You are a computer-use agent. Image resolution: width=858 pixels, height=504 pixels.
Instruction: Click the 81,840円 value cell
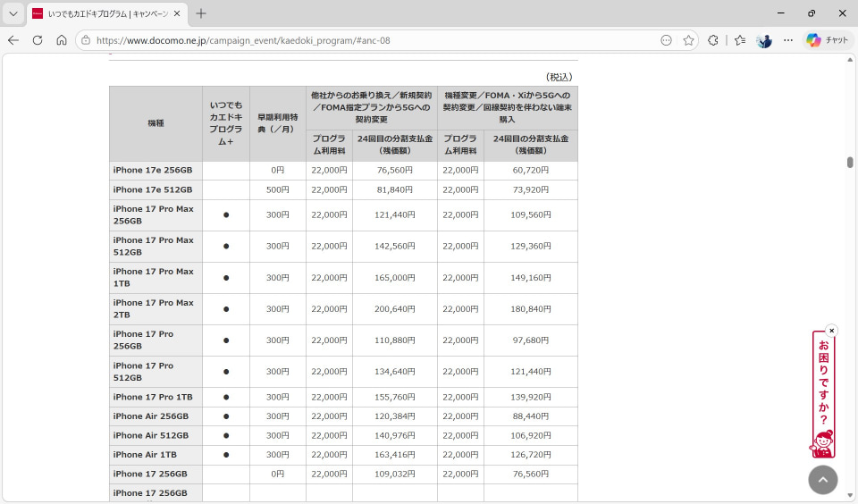pyautogui.click(x=394, y=189)
